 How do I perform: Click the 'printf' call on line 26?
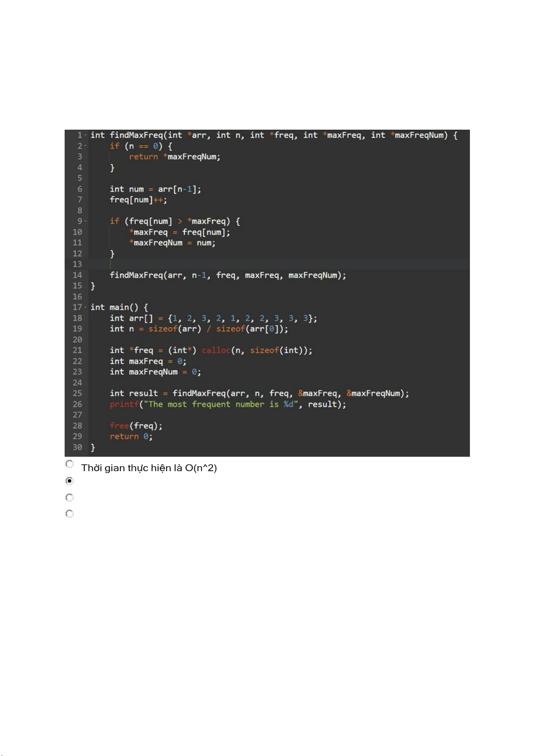(124, 404)
